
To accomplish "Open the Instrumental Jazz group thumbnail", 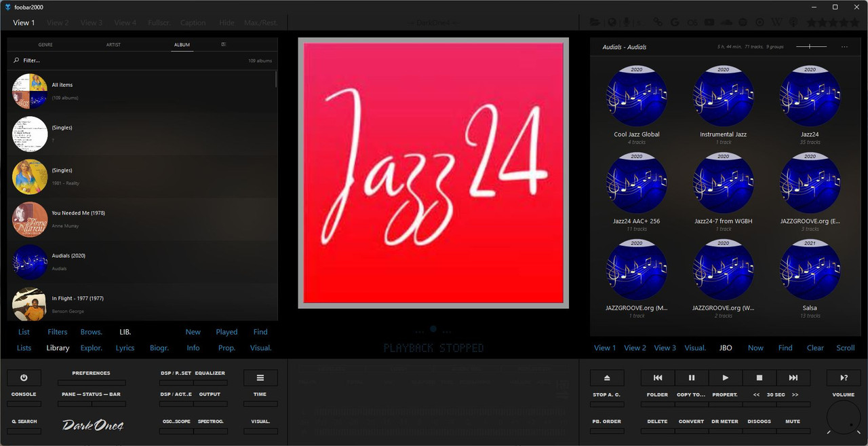I will coord(723,96).
